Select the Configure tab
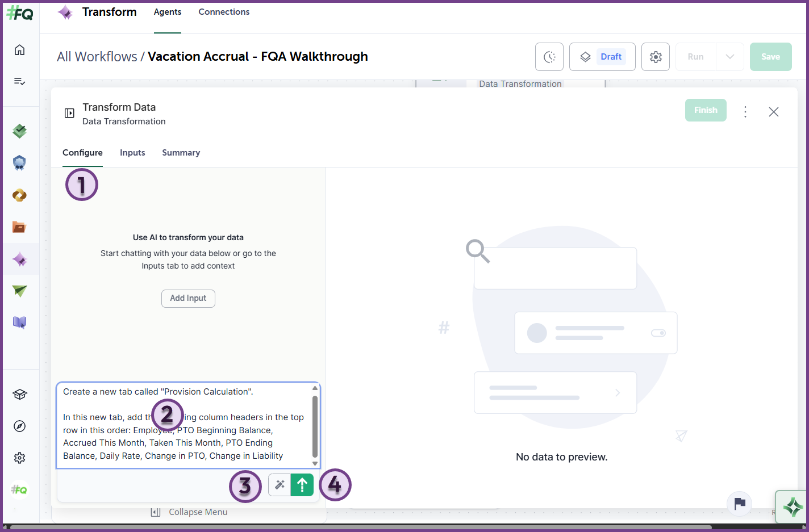Viewport: 809px width, 532px height. (x=82, y=153)
